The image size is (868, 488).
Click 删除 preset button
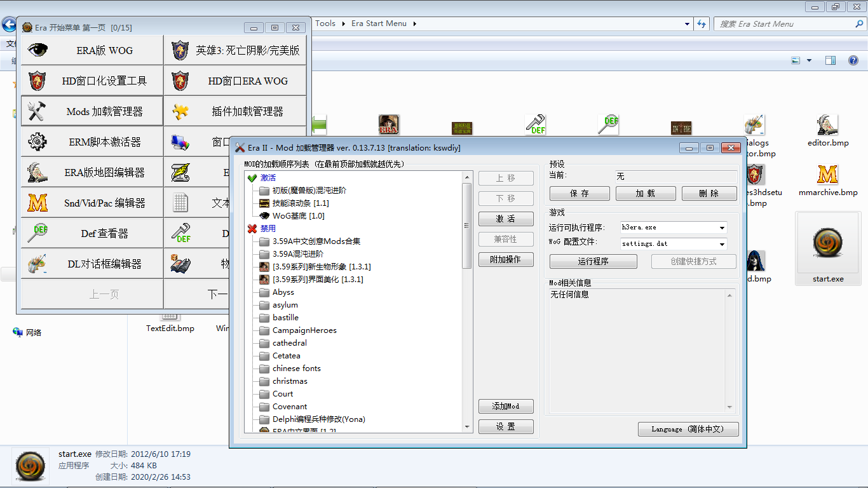[x=709, y=193]
